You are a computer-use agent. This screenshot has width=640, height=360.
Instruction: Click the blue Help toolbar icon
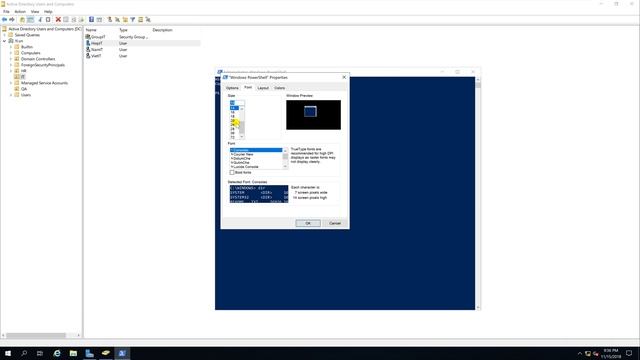[91, 20]
